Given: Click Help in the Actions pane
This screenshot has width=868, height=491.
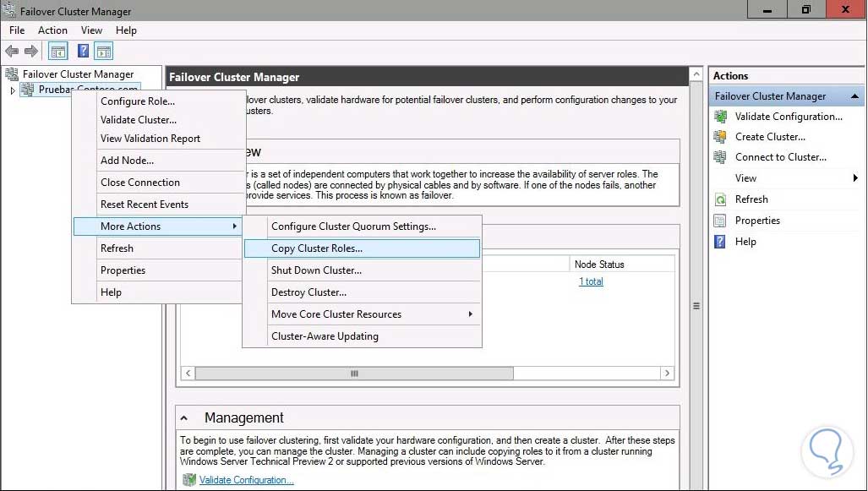Looking at the screenshot, I should [745, 242].
